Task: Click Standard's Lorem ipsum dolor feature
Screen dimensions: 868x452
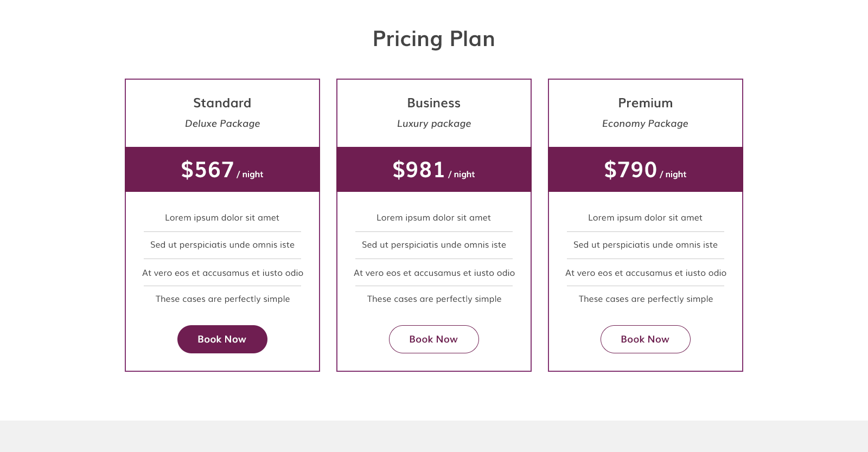Action: (x=222, y=218)
